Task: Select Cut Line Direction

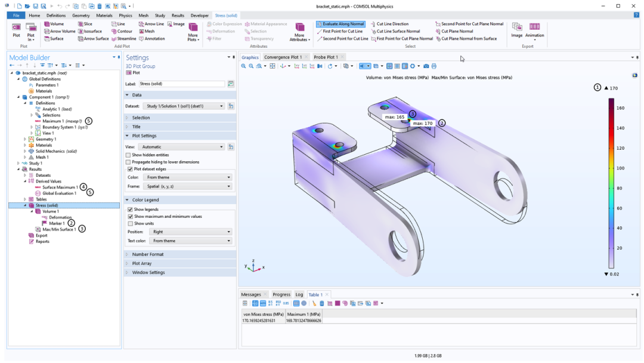Action: pyautogui.click(x=389, y=24)
